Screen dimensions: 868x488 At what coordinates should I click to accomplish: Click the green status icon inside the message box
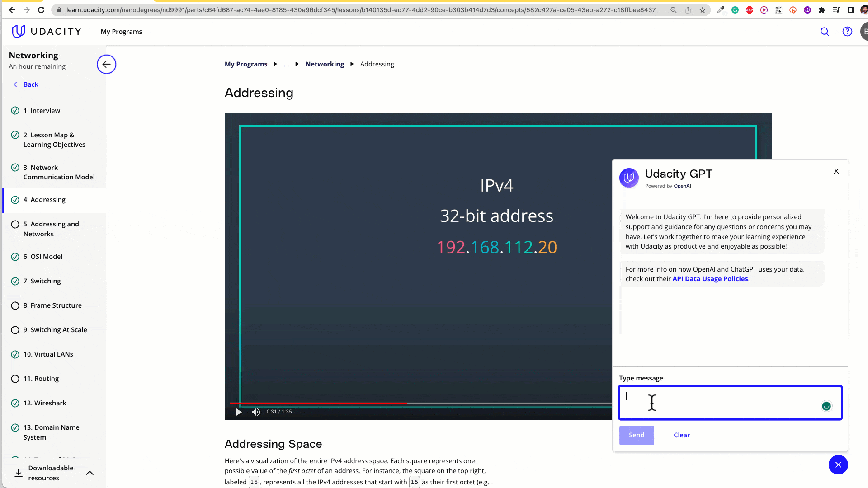point(826,406)
